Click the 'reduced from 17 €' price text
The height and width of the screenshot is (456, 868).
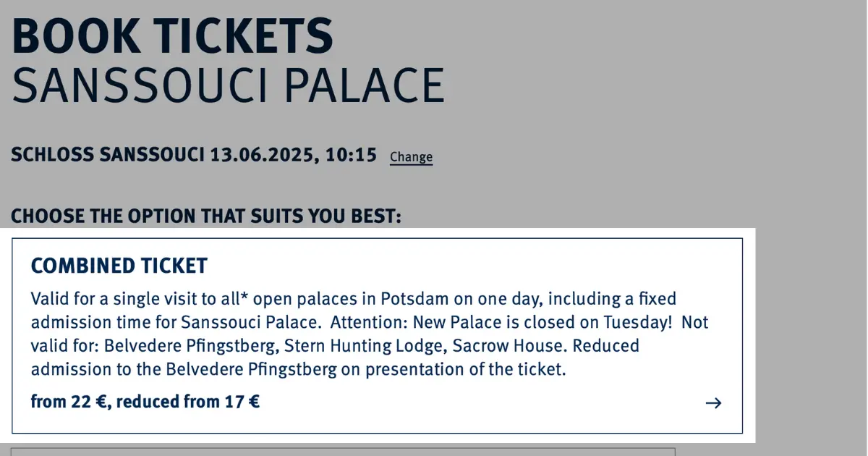[188, 401]
